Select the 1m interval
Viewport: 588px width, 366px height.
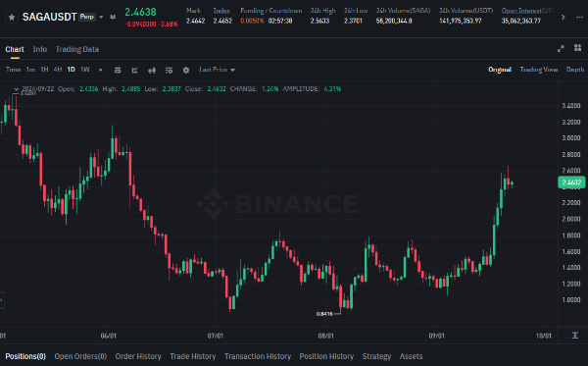(x=30, y=70)
